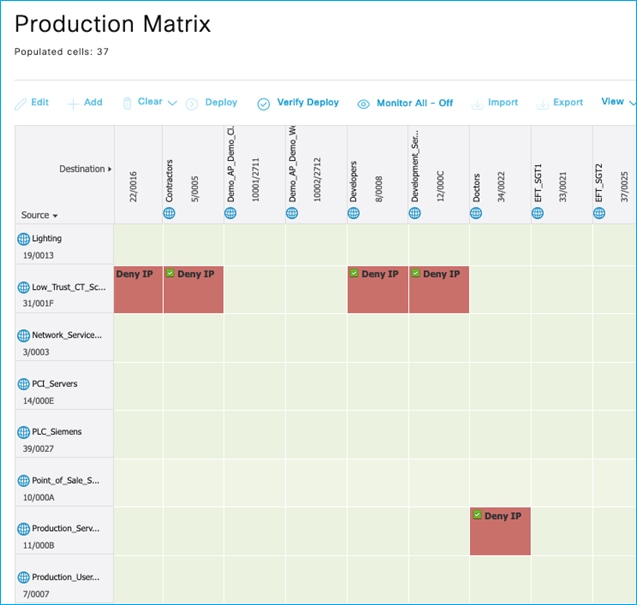Image resolution: width=637 pixels, height=605 pixels.
Task: Click the Export download icon
Action: click(542, 104)
